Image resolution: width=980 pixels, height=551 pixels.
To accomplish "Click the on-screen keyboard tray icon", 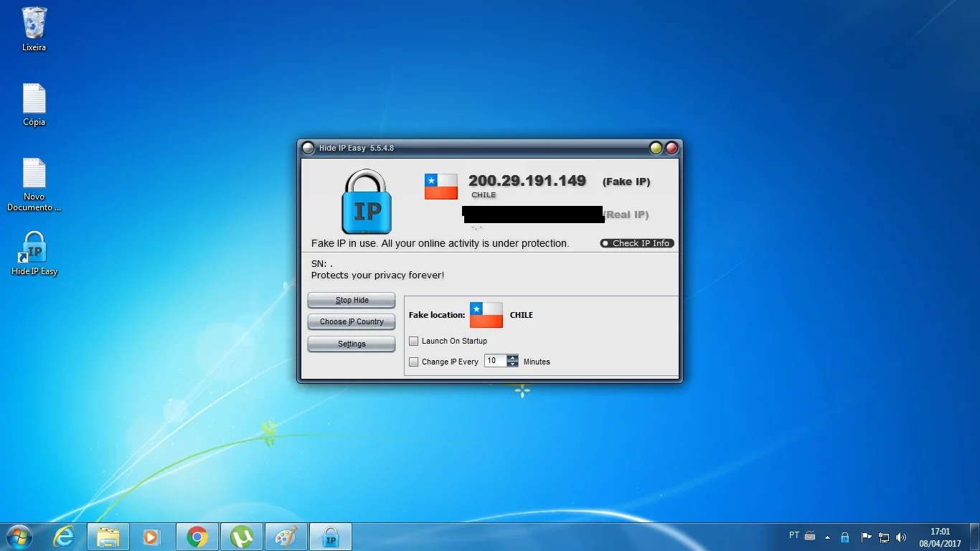I will point(811,536).
